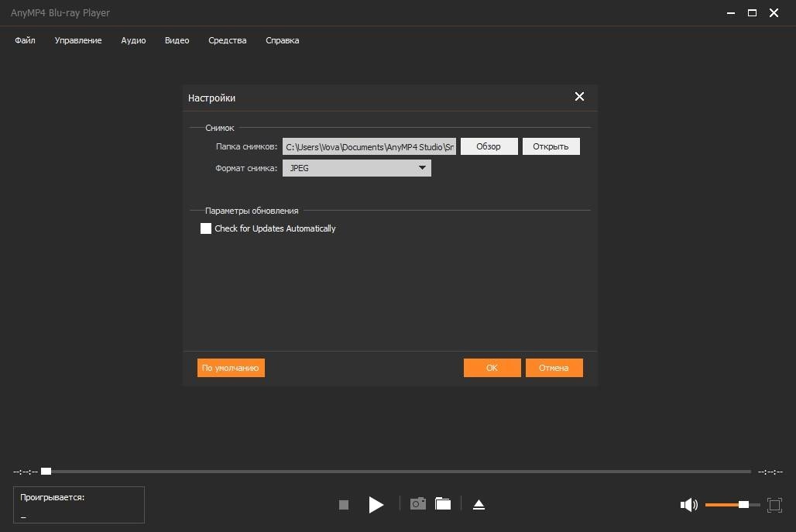This screenshot has width=796, height=532.
Task: Open the Управление menu
Action: click(x=78, y=40)
